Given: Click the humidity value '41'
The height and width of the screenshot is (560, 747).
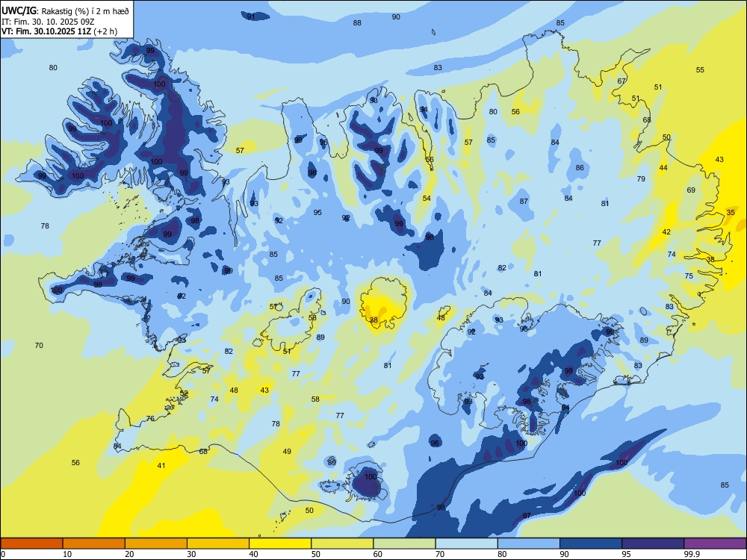Looking at the screenshot, I should [161, 465].
